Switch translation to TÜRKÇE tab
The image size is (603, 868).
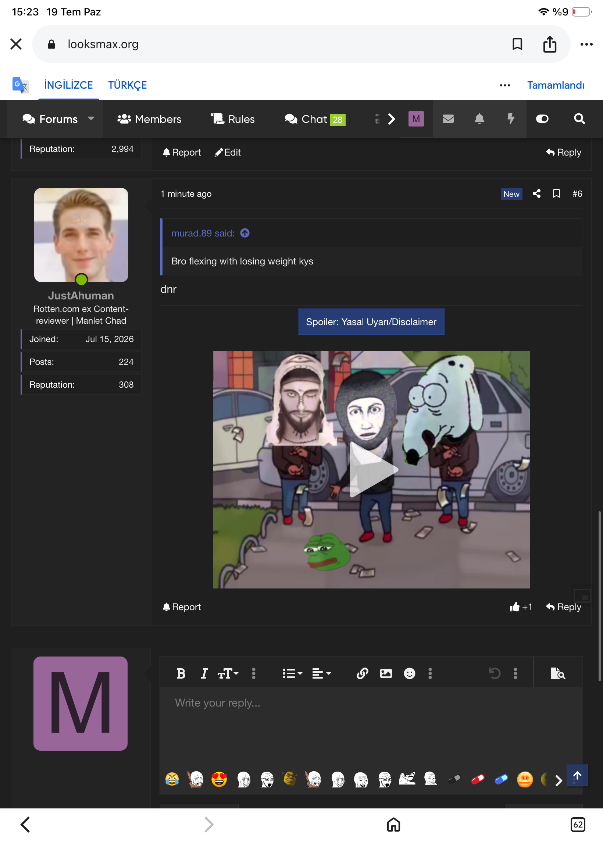pyautogui.click(x=127, y=85)
